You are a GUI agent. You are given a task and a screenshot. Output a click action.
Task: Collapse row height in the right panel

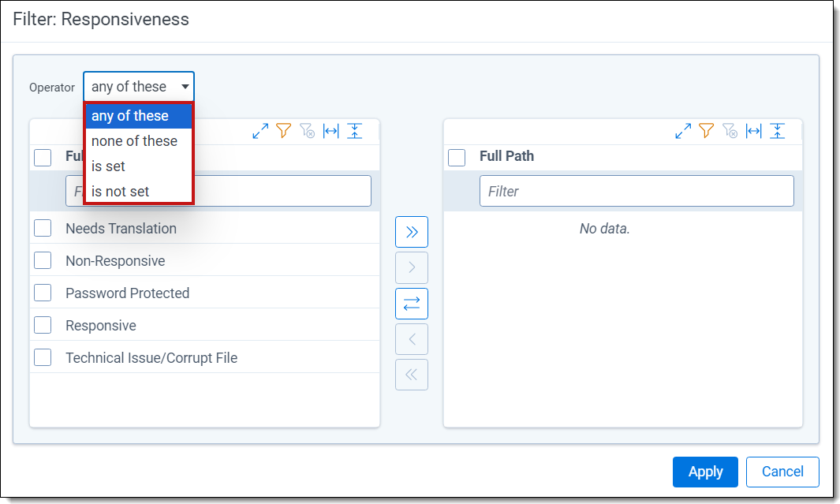pos(778,131)
